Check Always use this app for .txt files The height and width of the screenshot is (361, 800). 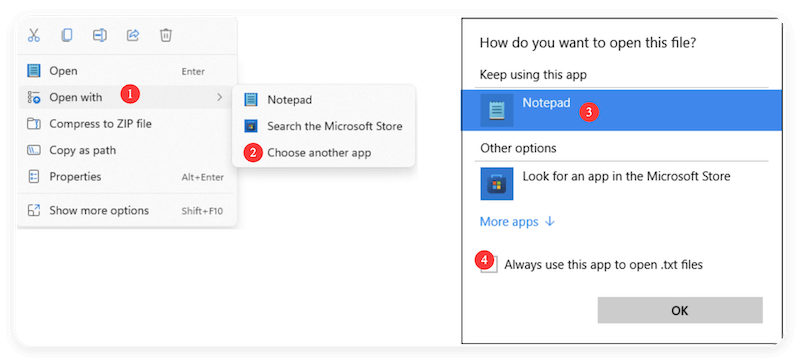(x=489, y=265)
